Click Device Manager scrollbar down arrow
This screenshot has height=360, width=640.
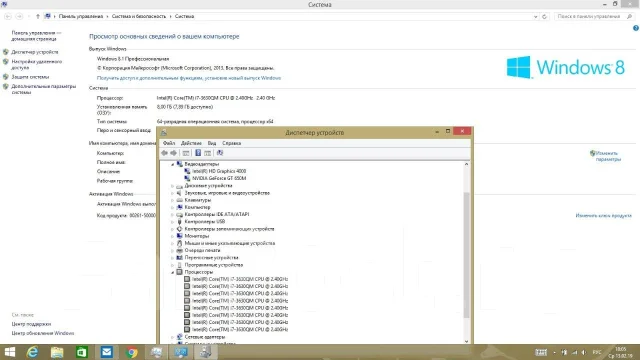pyautogui.click(x=466, y=341)
